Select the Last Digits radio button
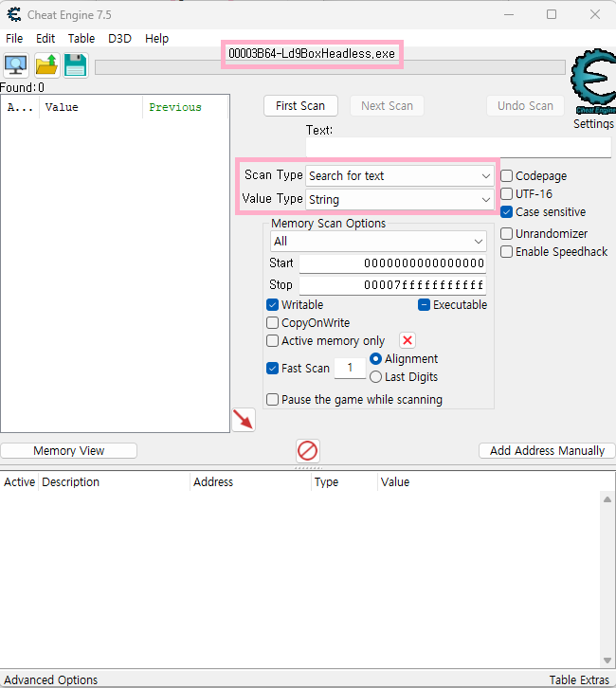This screenshot has width=616, height=688. (x=375, y=377)
